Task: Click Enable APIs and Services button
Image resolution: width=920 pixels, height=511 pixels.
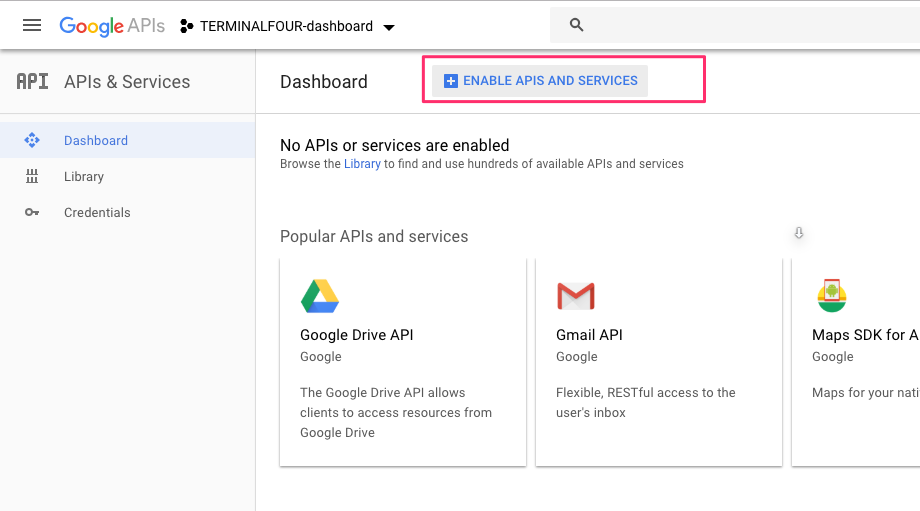Action: [x=540, y=81]
